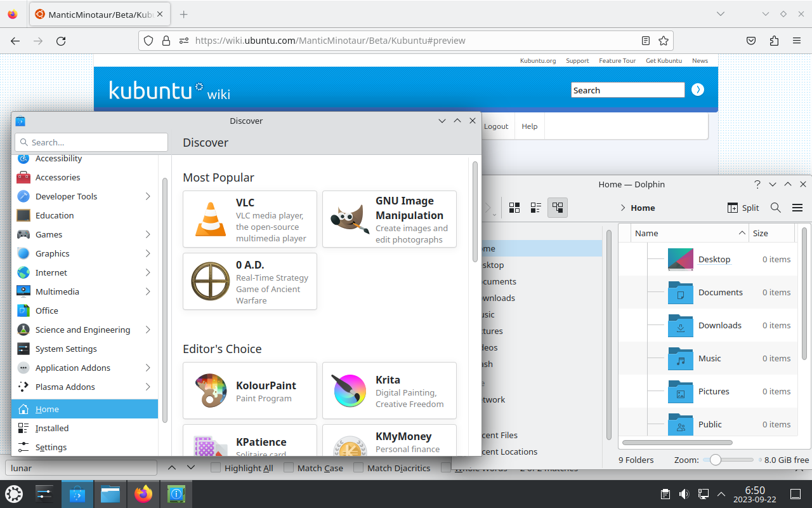This screenshot has width=812, height=508.
Task: Show hidden system tray icons arrow
Action: (721, 494)
